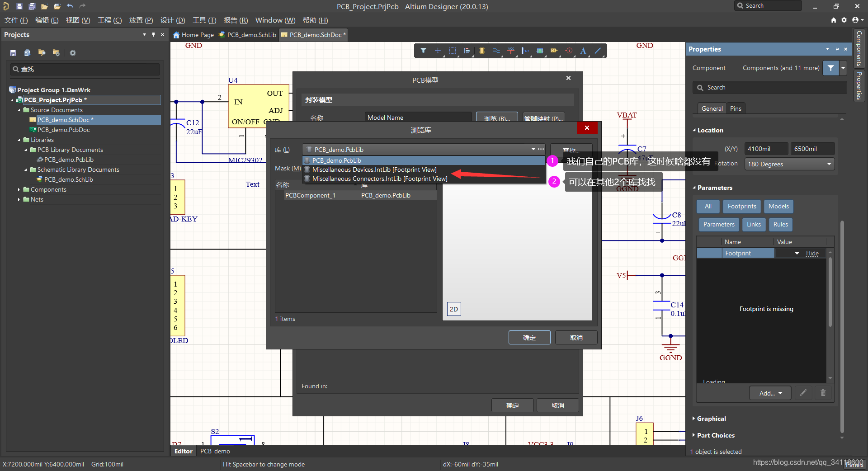The image size is (868, 471).
Task: Toggle the All filter in Parameters
Action: tap(708, 207)
